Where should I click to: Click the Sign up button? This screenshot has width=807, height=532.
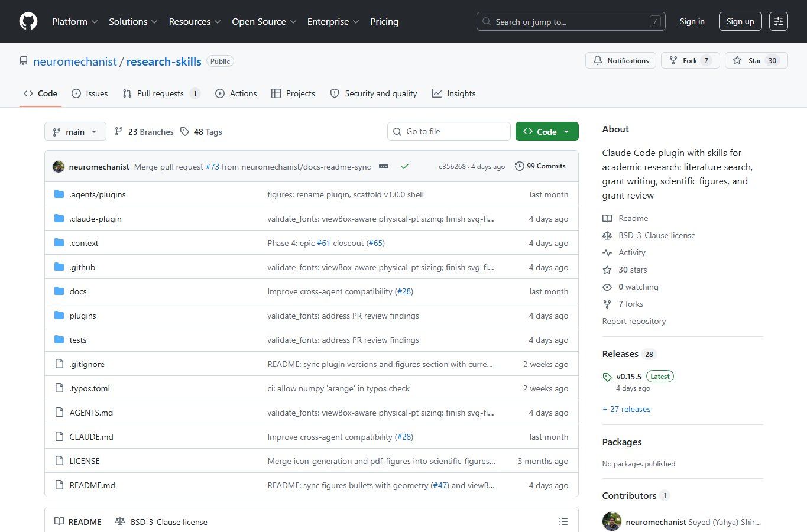click(x=740, y=21)
